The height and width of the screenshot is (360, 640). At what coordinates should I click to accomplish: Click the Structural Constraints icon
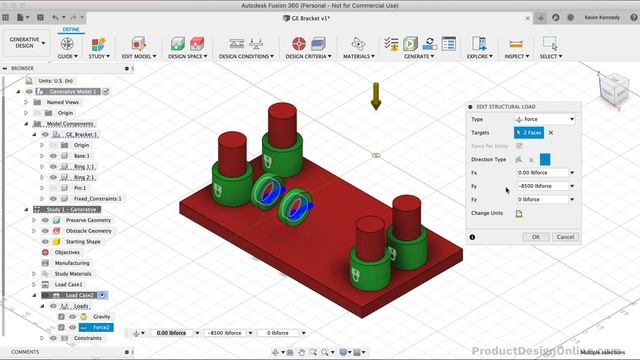pos(236,44)
